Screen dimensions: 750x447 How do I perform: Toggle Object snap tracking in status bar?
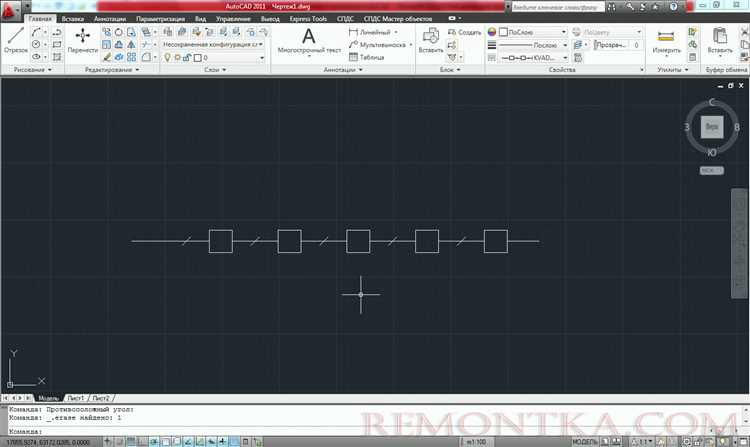pos(188,442)
